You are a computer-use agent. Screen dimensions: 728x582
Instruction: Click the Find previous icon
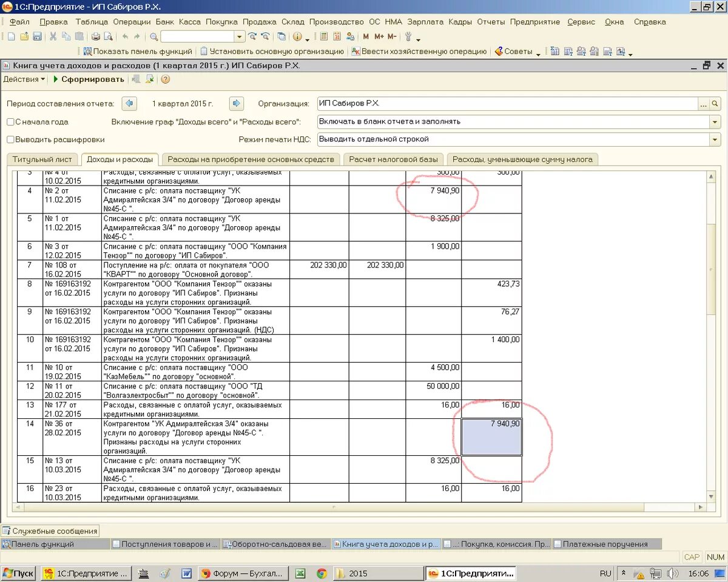tap(265, 36)
